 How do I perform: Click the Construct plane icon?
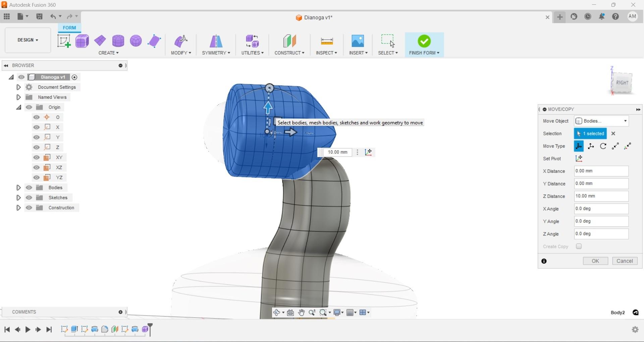[289, 41]
